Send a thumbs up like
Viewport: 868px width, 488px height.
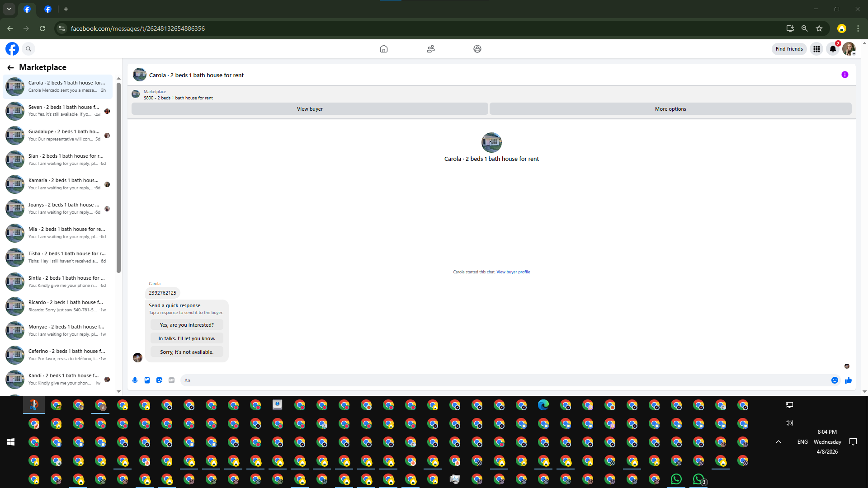848,380
